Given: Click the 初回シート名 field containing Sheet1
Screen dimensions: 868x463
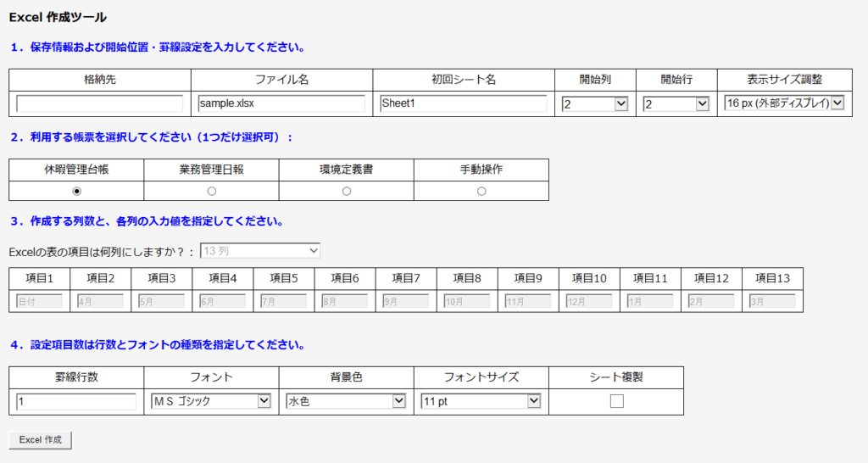Looking at the screenshot, I should tap(464, 103).
